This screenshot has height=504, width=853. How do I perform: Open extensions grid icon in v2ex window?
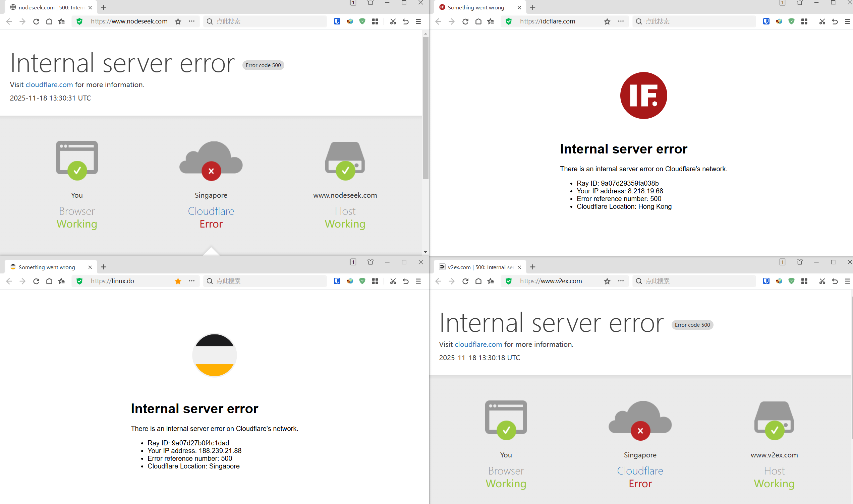tap(804, 281)
